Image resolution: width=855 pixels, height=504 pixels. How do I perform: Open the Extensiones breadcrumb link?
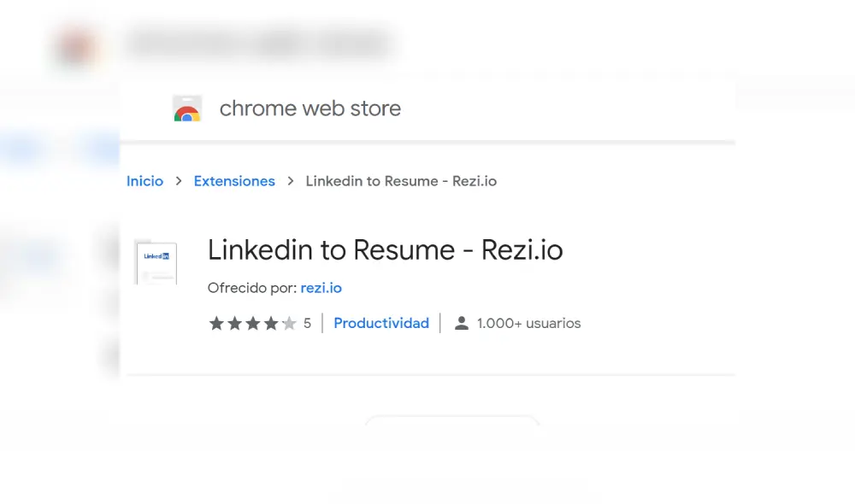coord(234,181)
